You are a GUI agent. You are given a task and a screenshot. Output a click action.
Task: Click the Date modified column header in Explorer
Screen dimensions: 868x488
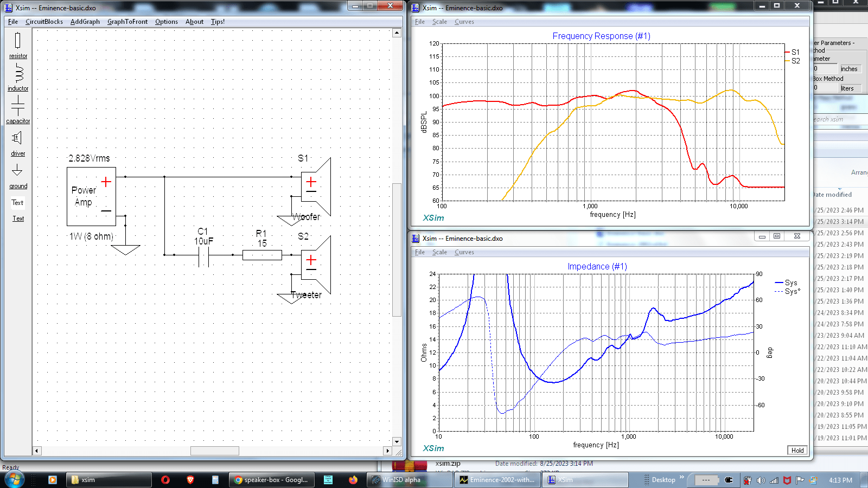832,195
